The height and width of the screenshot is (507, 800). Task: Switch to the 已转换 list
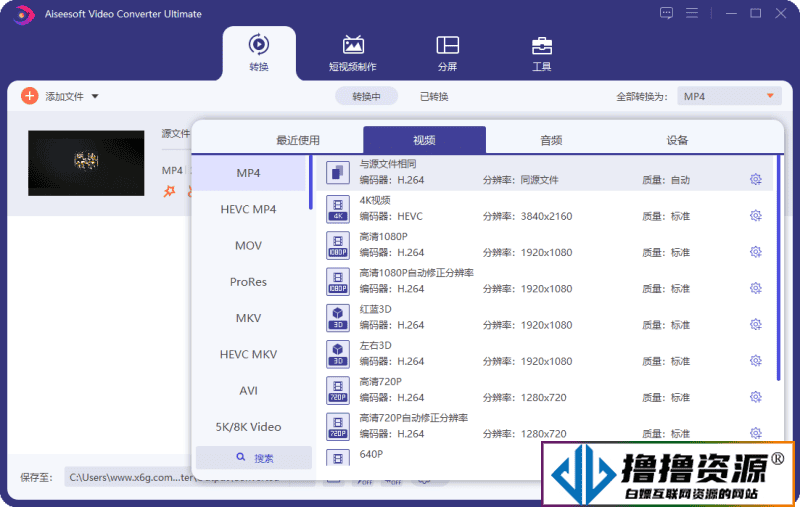[x=434, y=96]
